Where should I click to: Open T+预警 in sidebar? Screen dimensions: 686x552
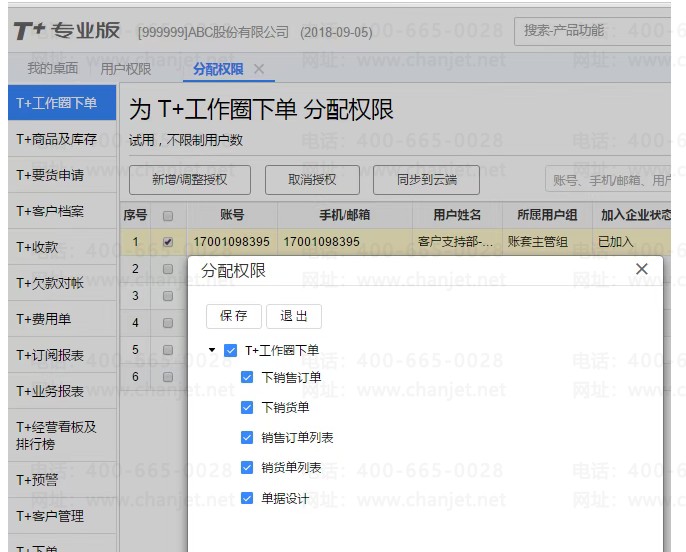pyautogui.click(x=62, y=480)
